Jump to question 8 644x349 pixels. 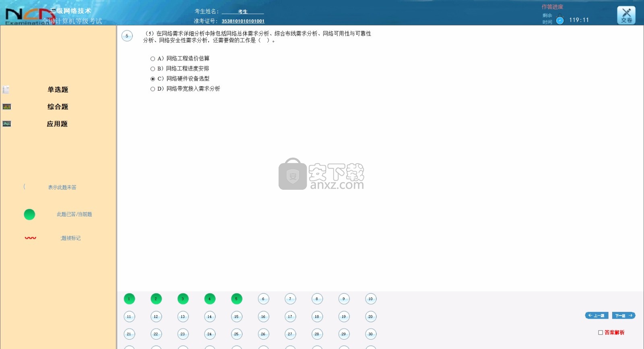point(317,299)
